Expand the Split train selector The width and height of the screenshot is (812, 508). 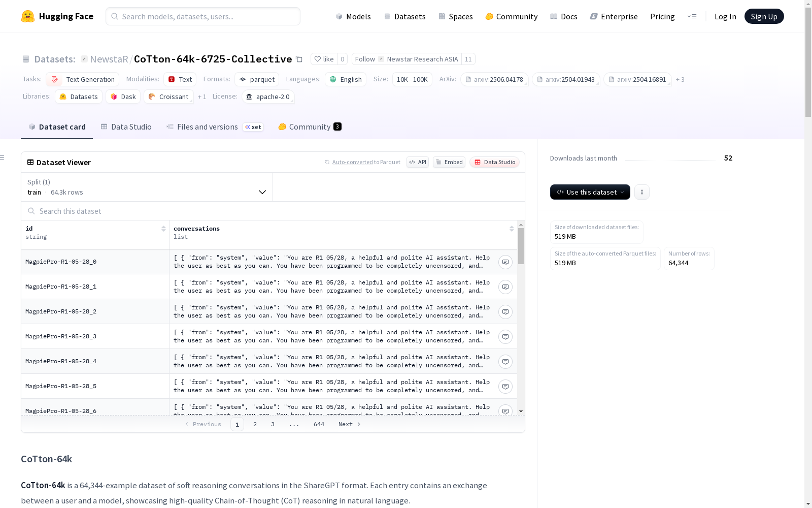(x=147, y=187)
